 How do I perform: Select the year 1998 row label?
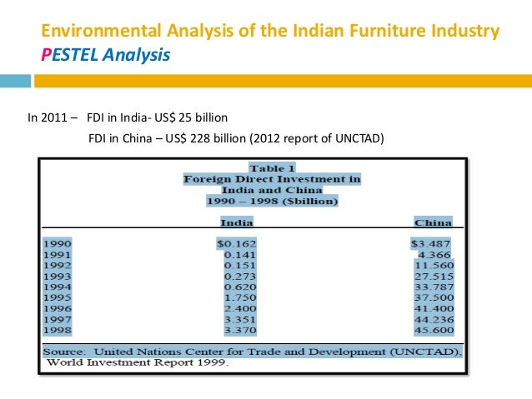coord(58,330)
